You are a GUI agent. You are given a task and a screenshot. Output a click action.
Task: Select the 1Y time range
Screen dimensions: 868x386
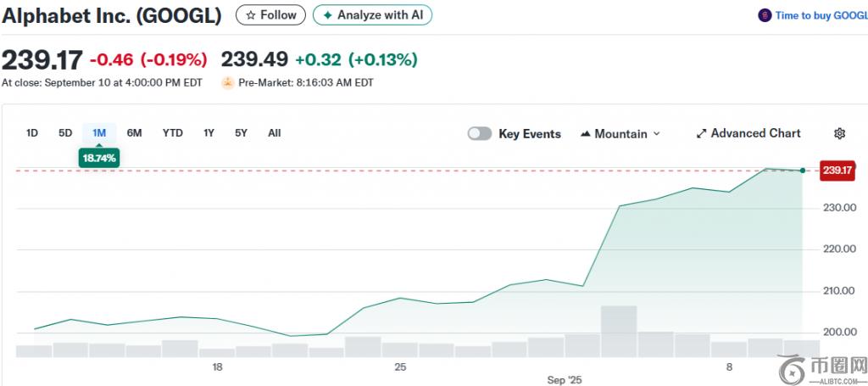point(209,133)
